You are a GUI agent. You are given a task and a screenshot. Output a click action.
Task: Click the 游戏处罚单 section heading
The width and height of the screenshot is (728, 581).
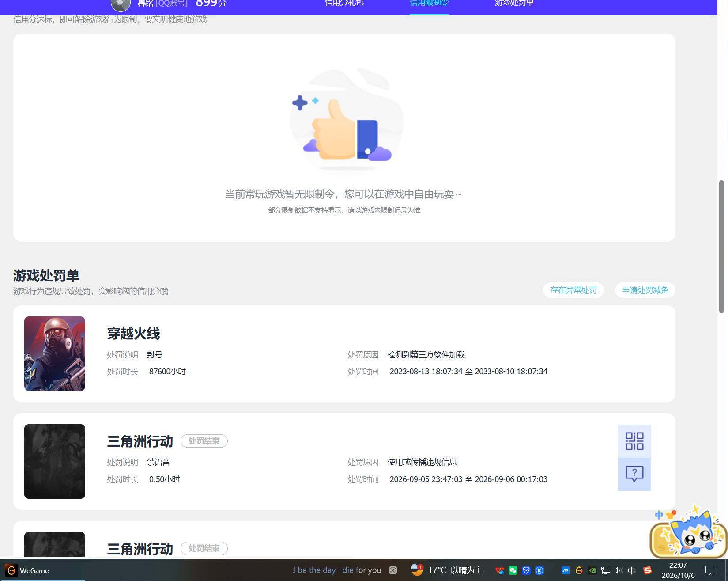tap(46, 276)
